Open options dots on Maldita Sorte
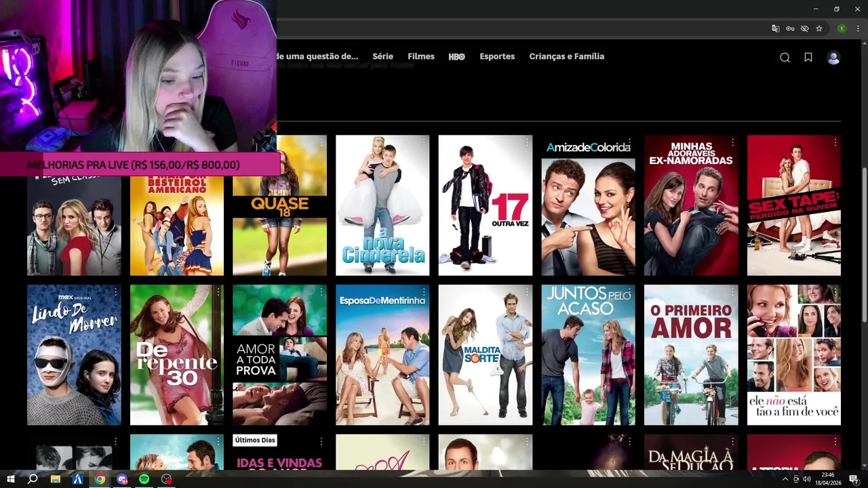Image resolution: width=868 pixels, height=488 pixels. (x=527, y=292)
